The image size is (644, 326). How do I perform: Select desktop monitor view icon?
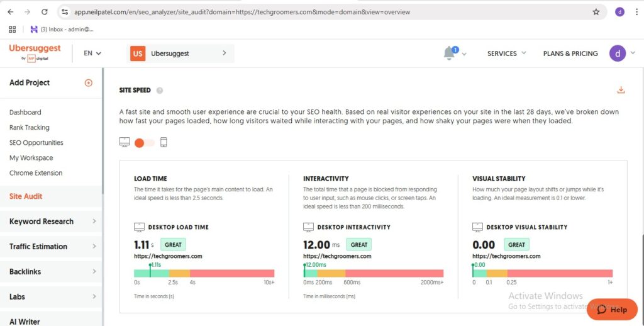point(125,142)
